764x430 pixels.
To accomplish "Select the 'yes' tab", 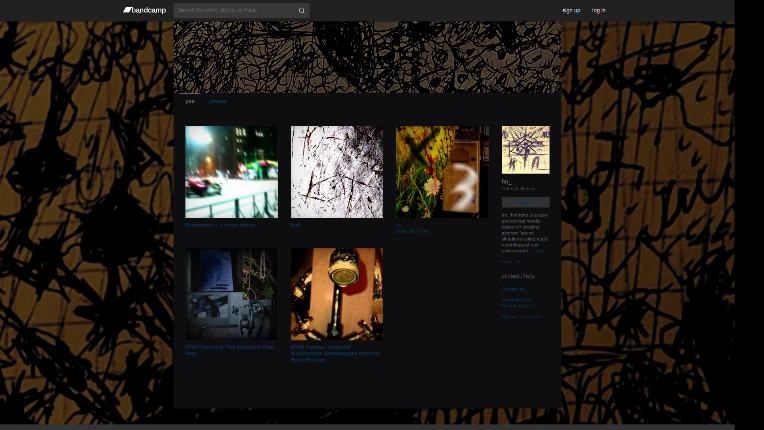I will point(190,101).
